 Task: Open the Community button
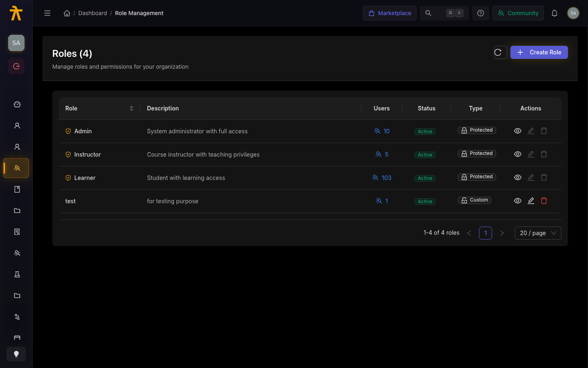point(518,13)
